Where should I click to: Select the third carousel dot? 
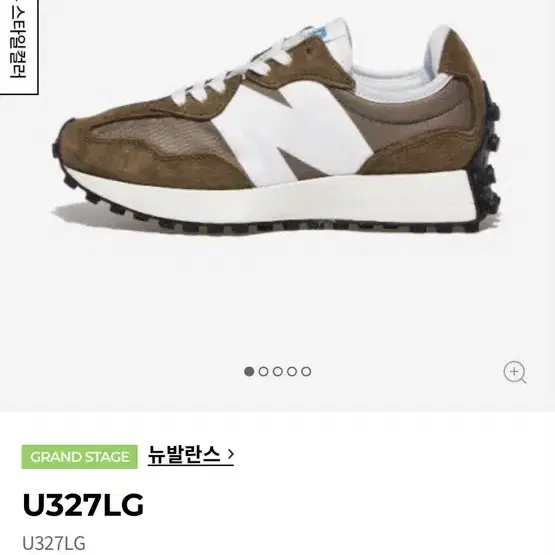(x=278, y=371)
